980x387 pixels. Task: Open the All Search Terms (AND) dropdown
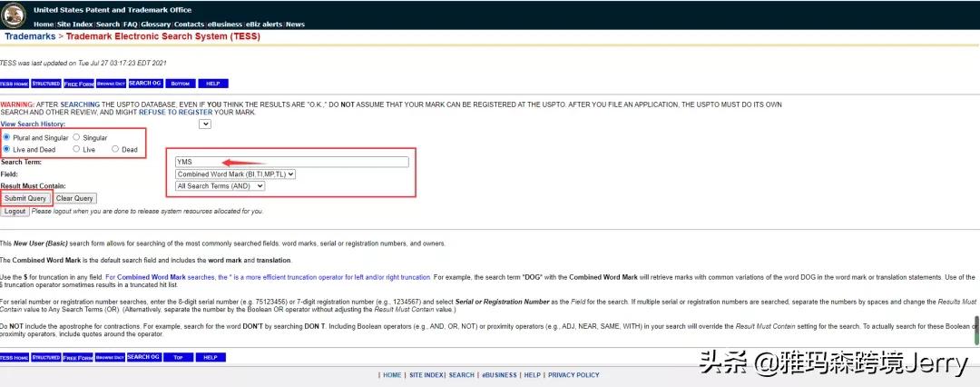tap(220, 186)
